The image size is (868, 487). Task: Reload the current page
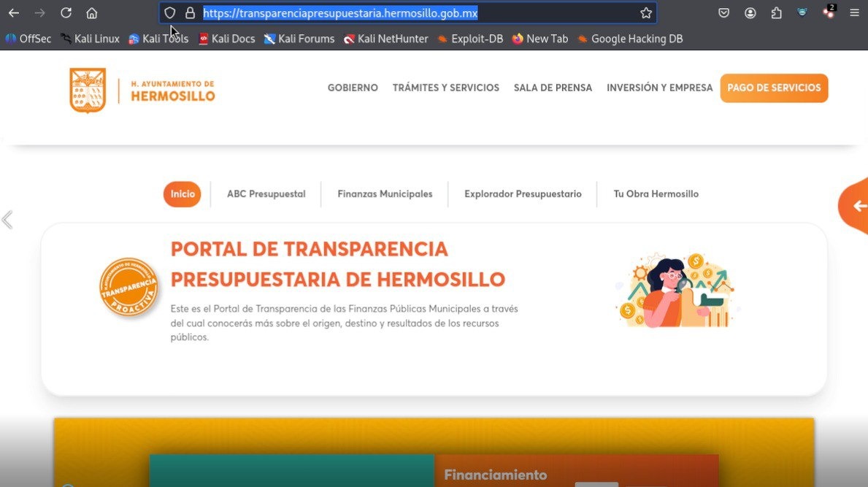tap(66, 13)
